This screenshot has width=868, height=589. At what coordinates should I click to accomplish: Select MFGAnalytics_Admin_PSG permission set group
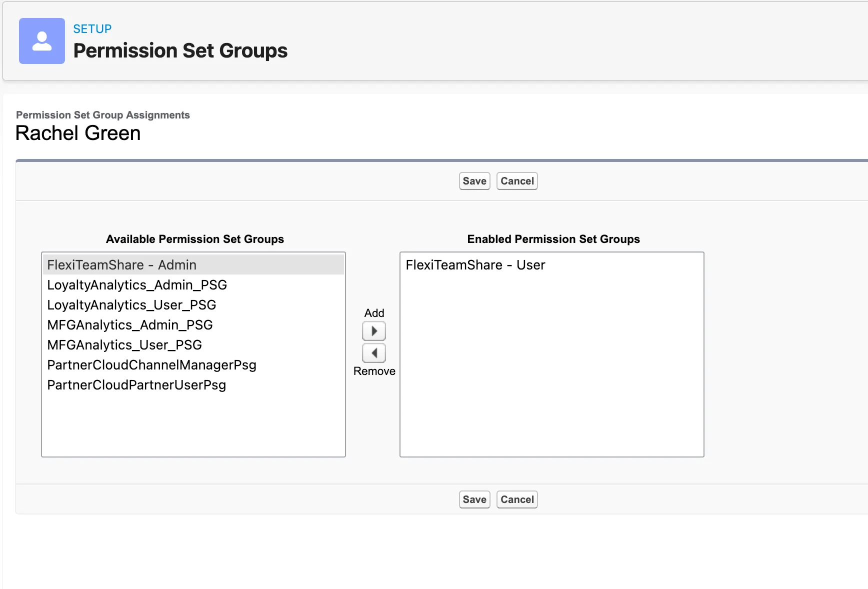pos(129,324)
